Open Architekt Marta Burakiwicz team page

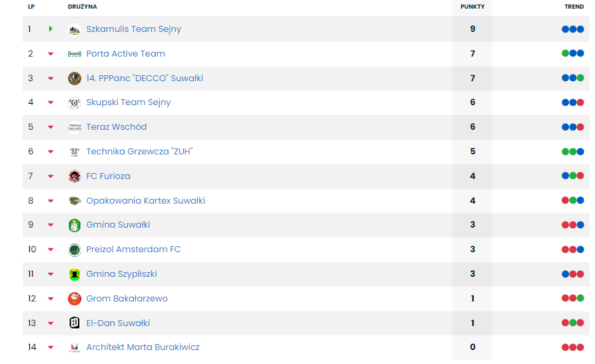143,347
